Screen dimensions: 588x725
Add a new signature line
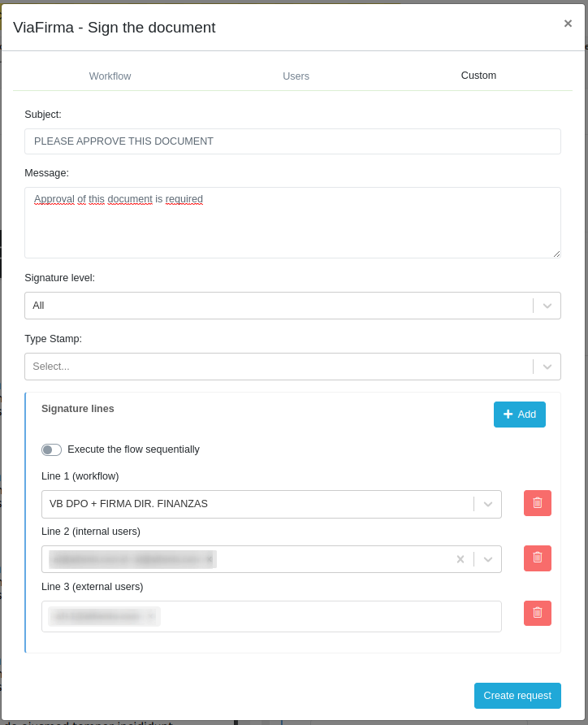(x=519, y=415)
